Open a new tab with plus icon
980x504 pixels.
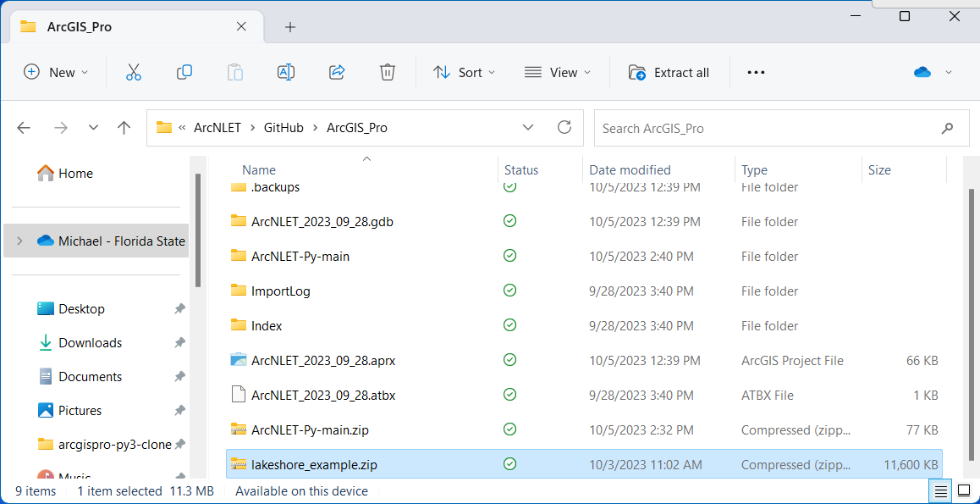[x=290, y=27]
